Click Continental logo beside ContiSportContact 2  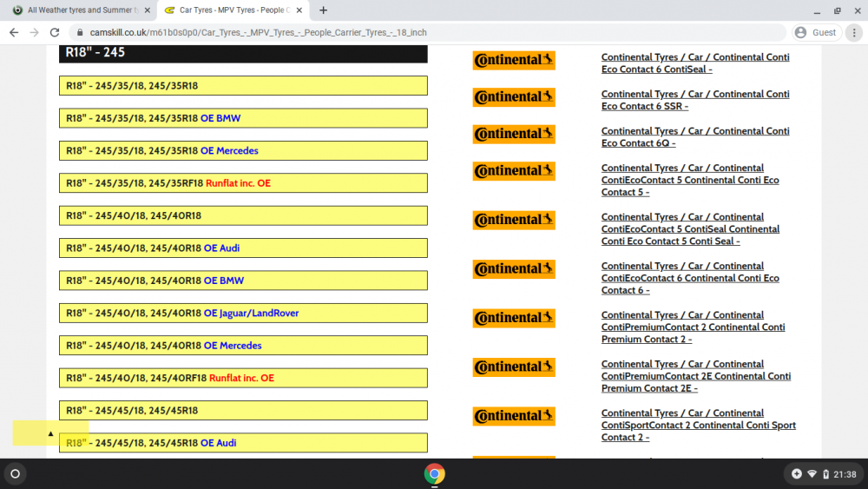(x=514, y=416)
